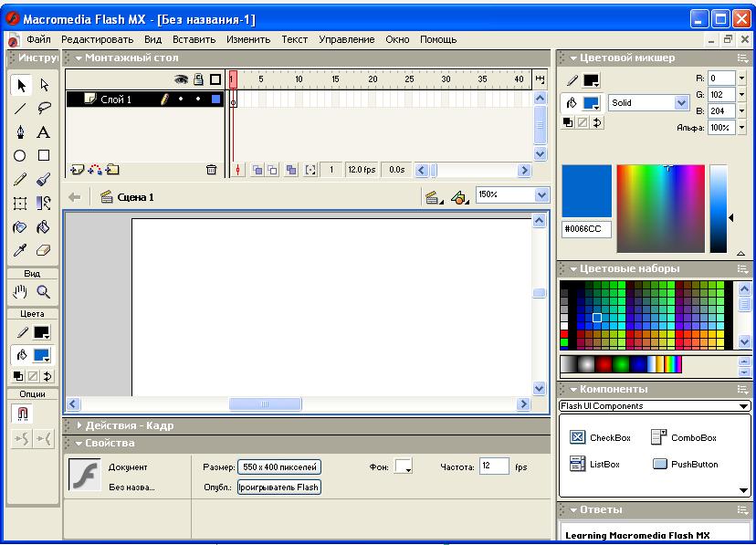756x545 pixels.
Task: Toggle outline square for Слой 1
Action: pyautogui.click(x=215, y=100)
